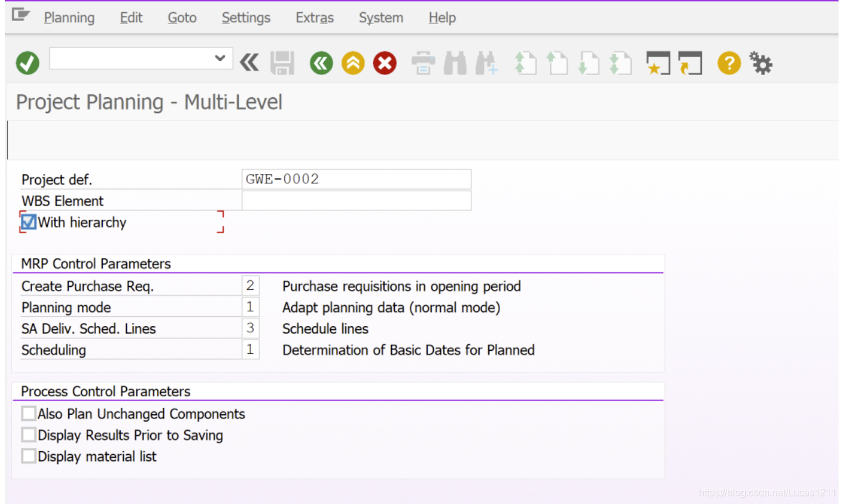Image resolution: width=841 pixels, height=504 pixels.
Task: Open the Help menu
Action: click(x=442, y=18)
